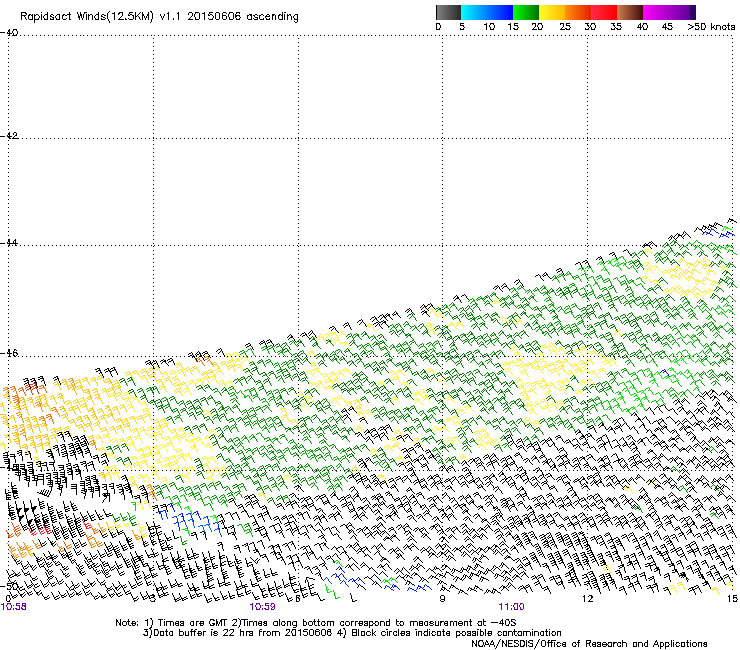
Task: Click the '-46' latitude axis label
Action: click(9, 353)
